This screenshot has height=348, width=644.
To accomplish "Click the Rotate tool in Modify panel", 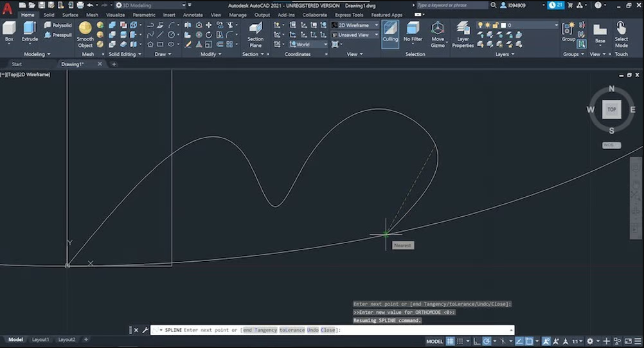I will 209,35.
